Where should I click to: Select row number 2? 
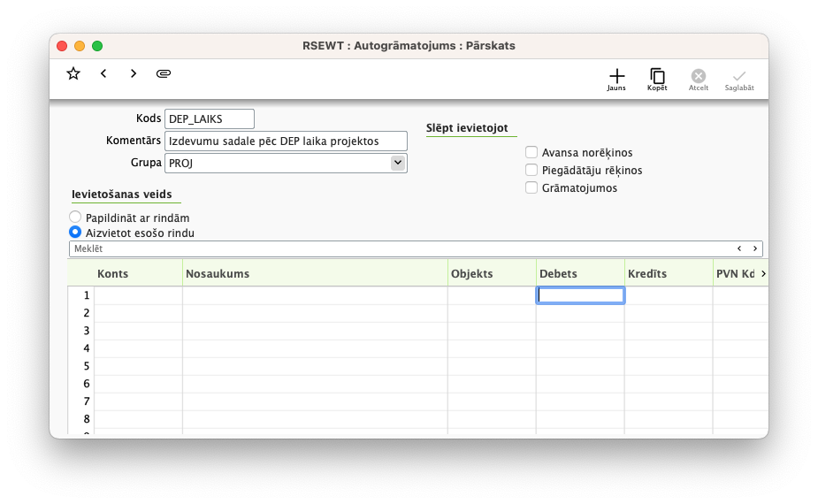point(81,313)
